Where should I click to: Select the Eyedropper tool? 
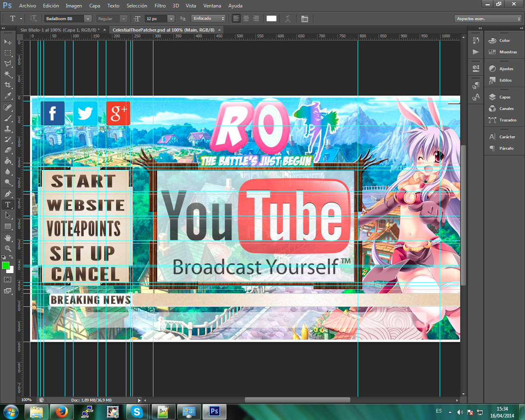pos(8,96)
